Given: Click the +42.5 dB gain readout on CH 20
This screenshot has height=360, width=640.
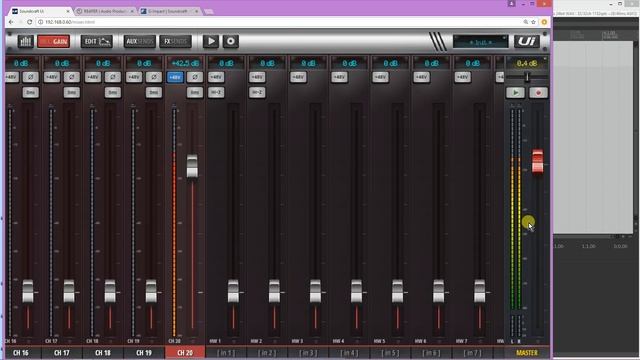Looking at the screenshot, I should [x=185, y=63].
